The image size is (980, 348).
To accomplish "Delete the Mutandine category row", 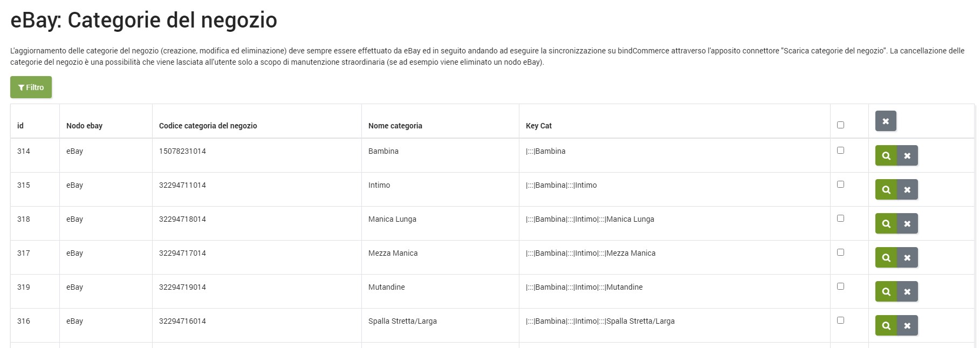I will tap(907, 291).
